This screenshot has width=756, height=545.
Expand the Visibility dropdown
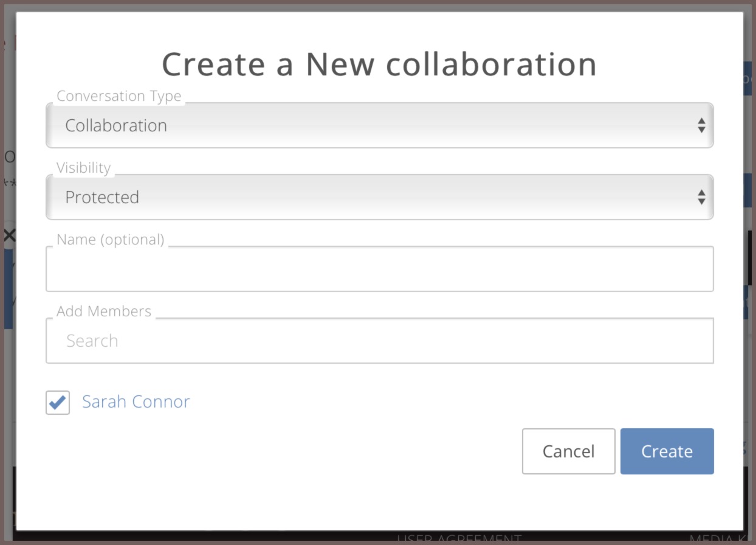click(x=379, y=197)
